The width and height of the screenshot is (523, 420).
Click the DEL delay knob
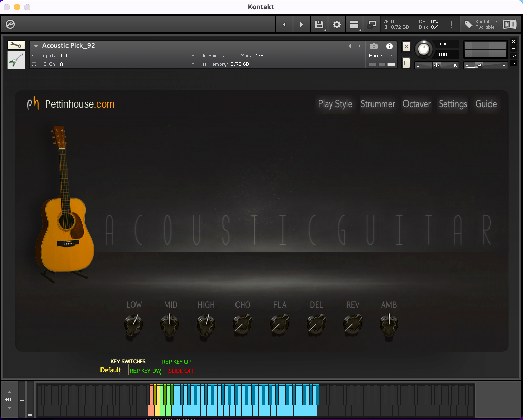[316, 325]
